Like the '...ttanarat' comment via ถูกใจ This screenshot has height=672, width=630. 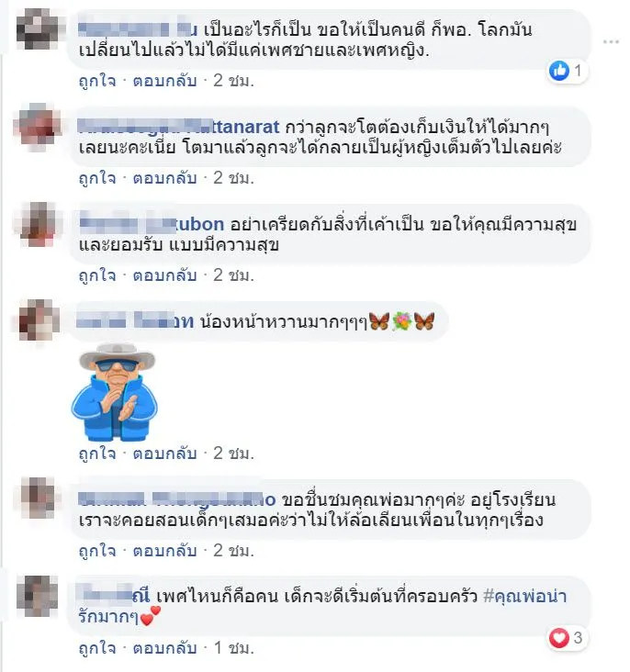click(x=97, y=178)
